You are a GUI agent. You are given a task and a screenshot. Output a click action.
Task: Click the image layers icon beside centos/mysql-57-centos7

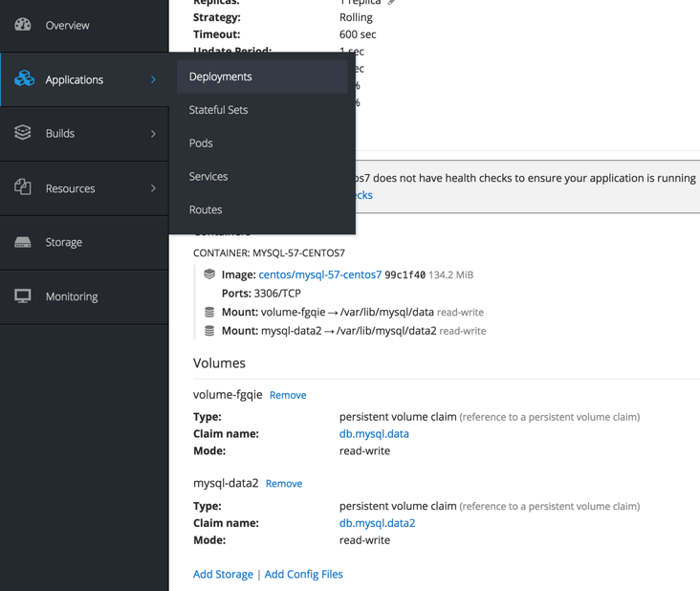pos(209,274)
